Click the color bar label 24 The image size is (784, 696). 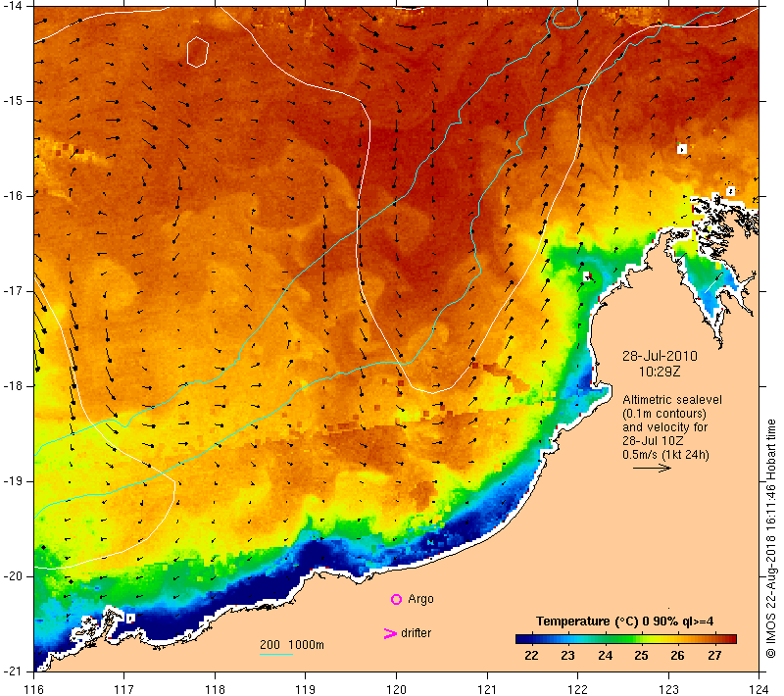point(605,656)
